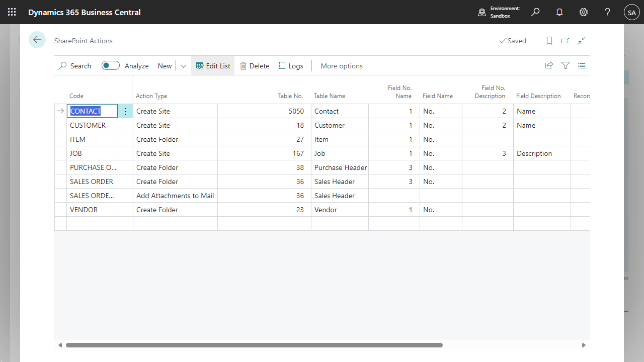This screenshot has width=644, height=362.
Task: Click Action Type for CONTACT row
Action: coord(175,111)
